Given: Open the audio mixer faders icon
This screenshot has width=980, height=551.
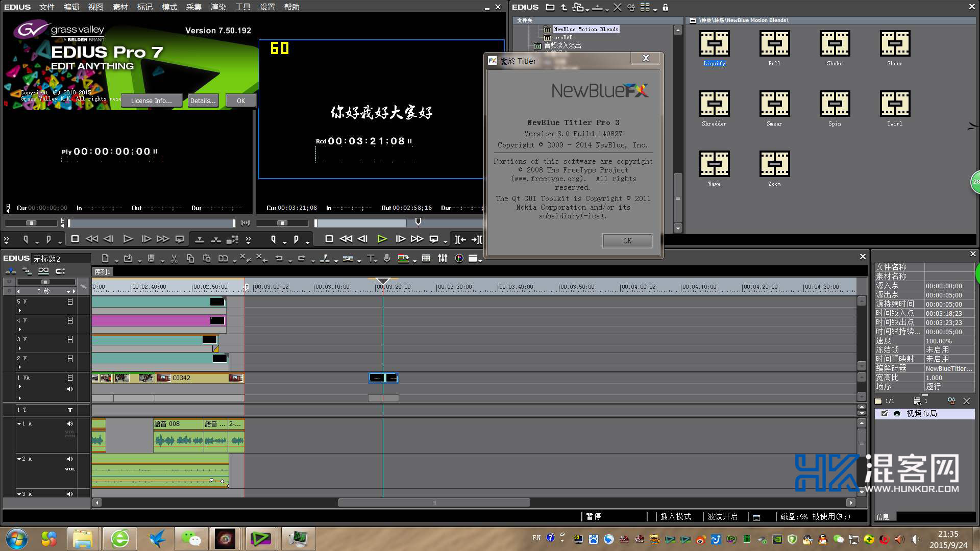Looking at the screenshot, I should click(443, 259).
